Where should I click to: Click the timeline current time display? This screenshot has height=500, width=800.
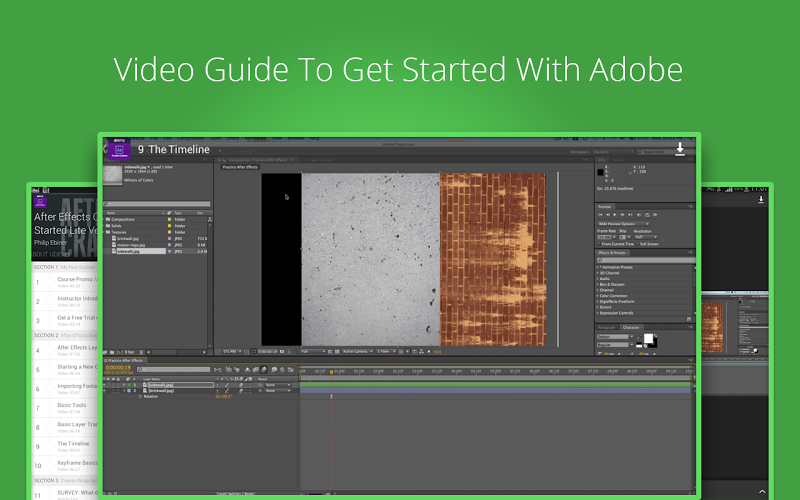120,369
